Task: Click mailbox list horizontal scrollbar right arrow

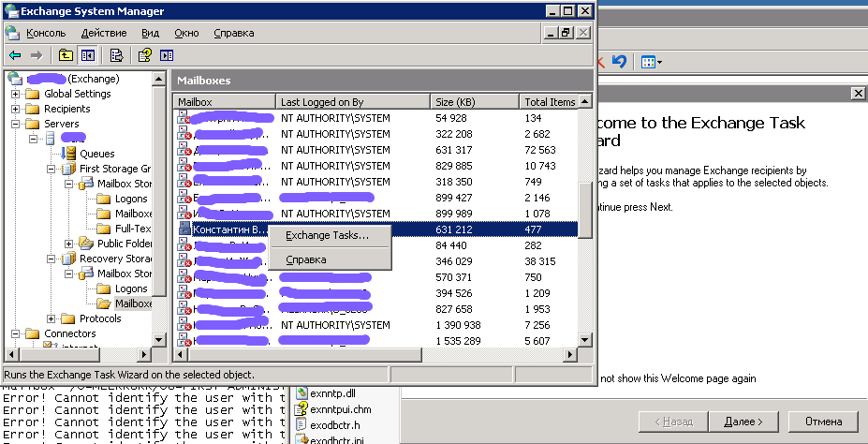Action: pyautogui.click(x=570, y=354)
